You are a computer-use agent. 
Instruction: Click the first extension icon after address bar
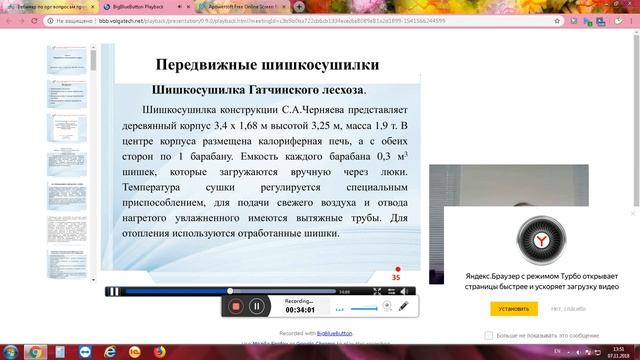pos(574,21)
